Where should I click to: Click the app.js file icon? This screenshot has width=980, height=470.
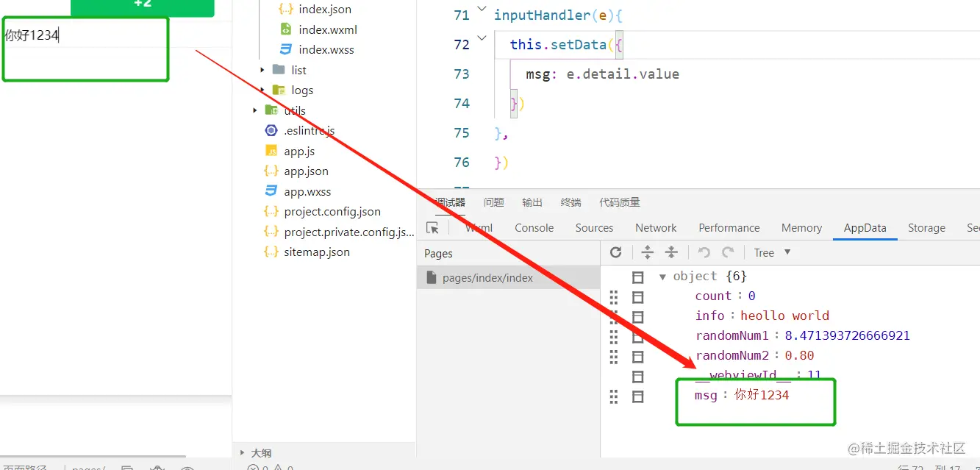point(271,151)
